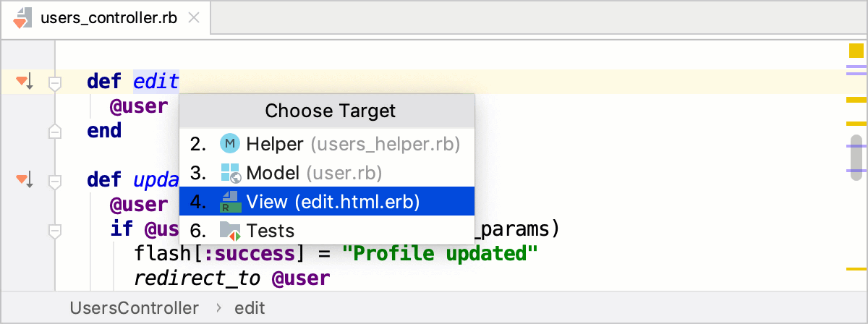Click the View erb file icon

pyautogui.click(x=229, y=202)
